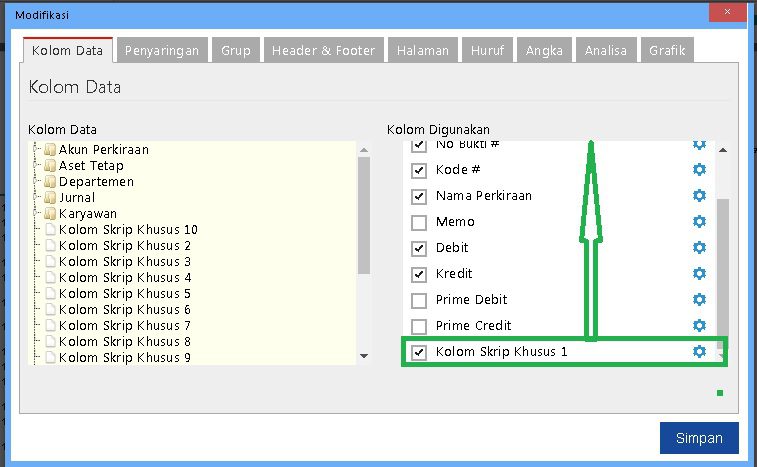Click gear icon beside Memo

(699, 222)
